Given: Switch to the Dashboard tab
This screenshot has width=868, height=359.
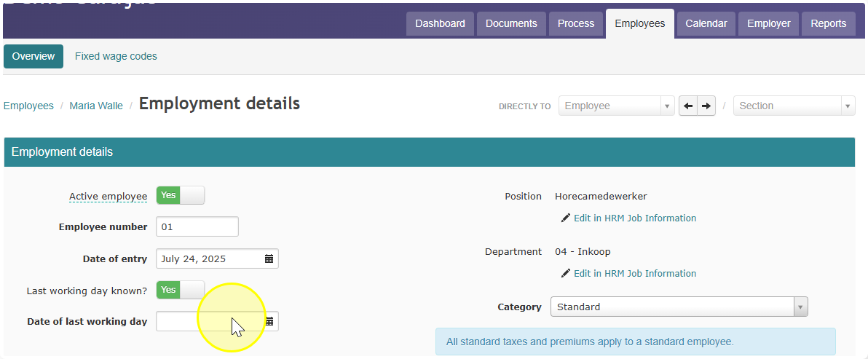Looking at the screenshot, I should click(440, 24).
